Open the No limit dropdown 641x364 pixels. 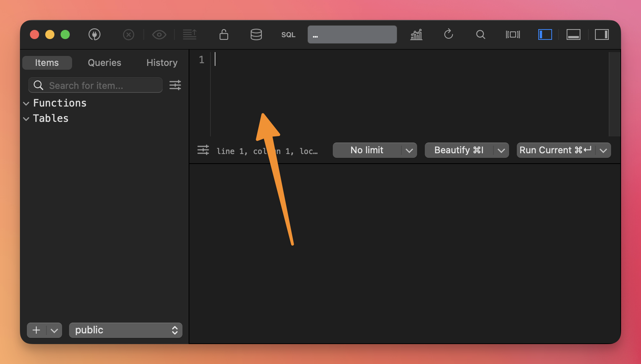(x=375, y=150)
